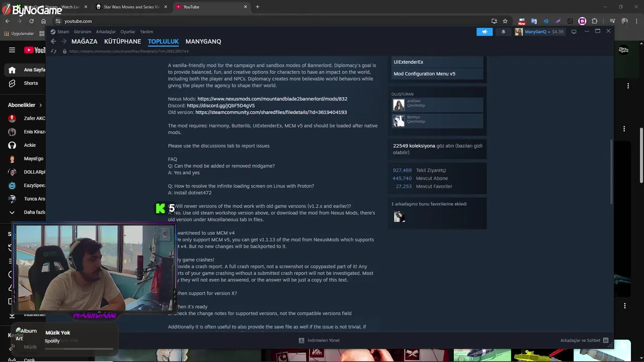Open Görünüm menu
This screenshot has height=362, width=644.
(83, 32)
